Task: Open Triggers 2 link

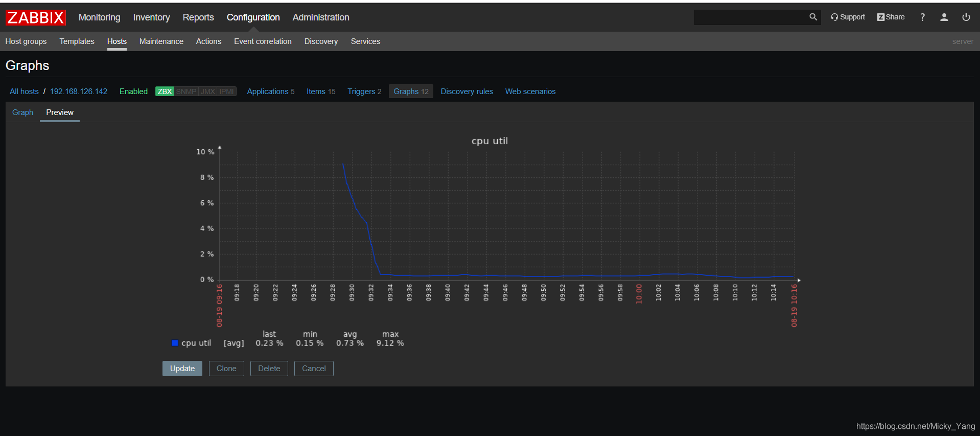Action: coord(364,91)
